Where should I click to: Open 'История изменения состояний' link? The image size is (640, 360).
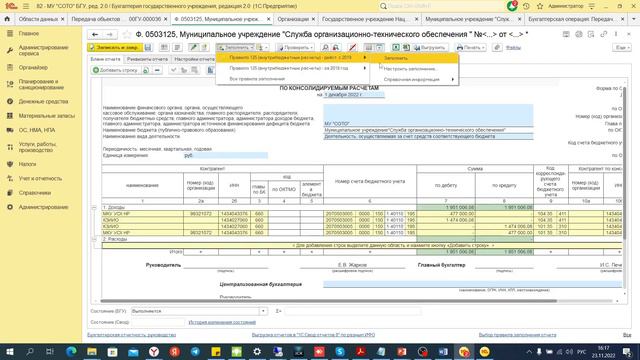click(222, 322)
